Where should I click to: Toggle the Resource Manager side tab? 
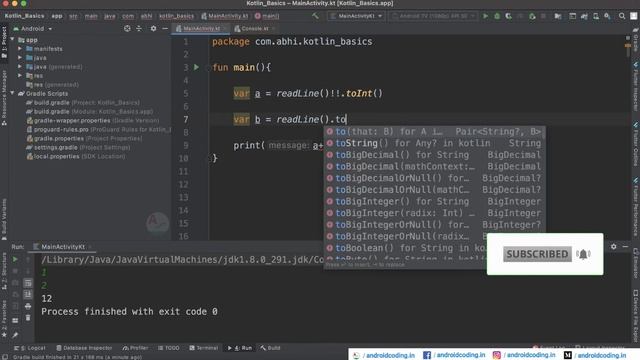pyautogui.click(x=4, y=97)
